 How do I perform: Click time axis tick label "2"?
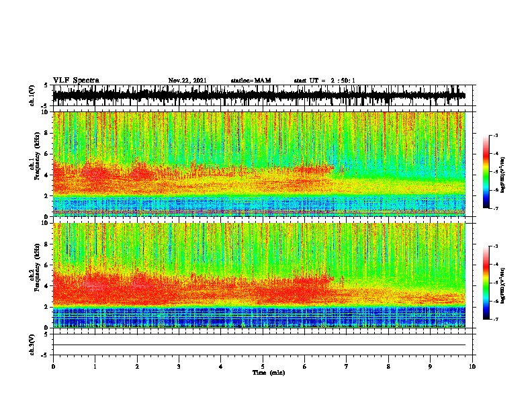(x=137, y=367)
